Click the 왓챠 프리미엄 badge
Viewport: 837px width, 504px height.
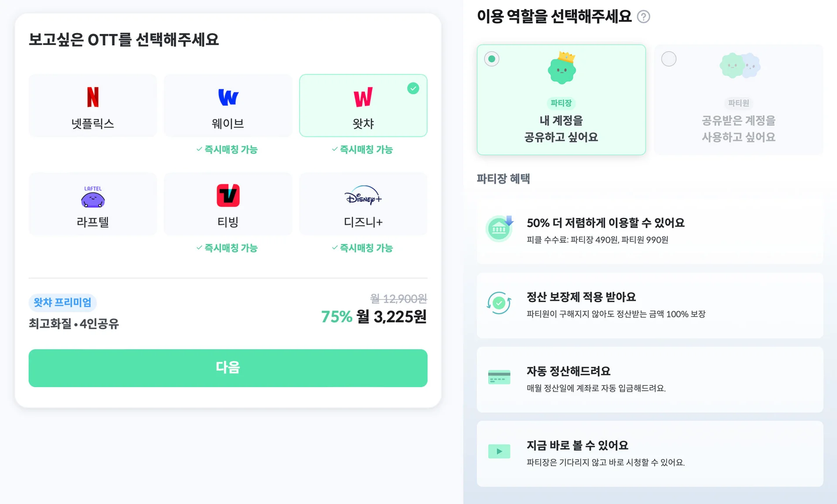(62, 303)
